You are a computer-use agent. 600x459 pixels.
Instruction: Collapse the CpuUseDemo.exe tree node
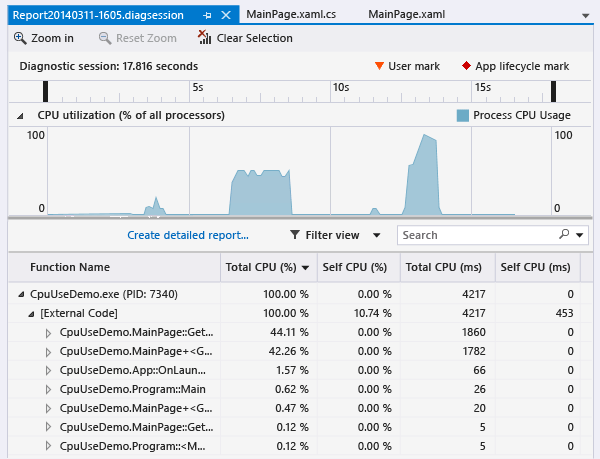click(21, 294)
